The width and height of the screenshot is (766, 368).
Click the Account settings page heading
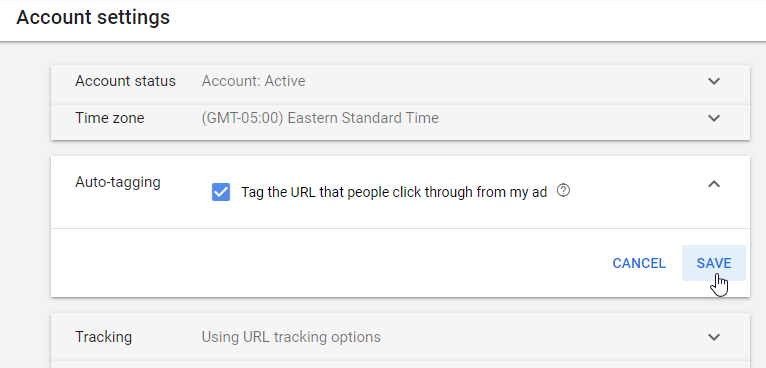93,18
